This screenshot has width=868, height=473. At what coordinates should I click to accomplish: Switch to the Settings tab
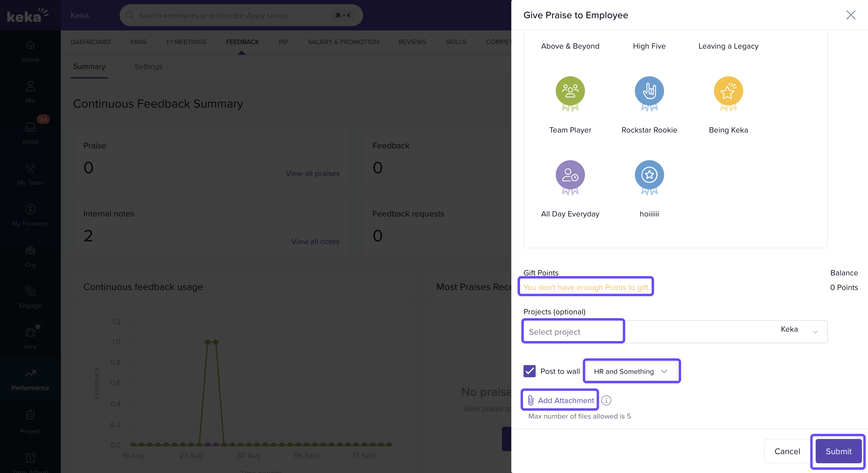[x=148, y=66]
